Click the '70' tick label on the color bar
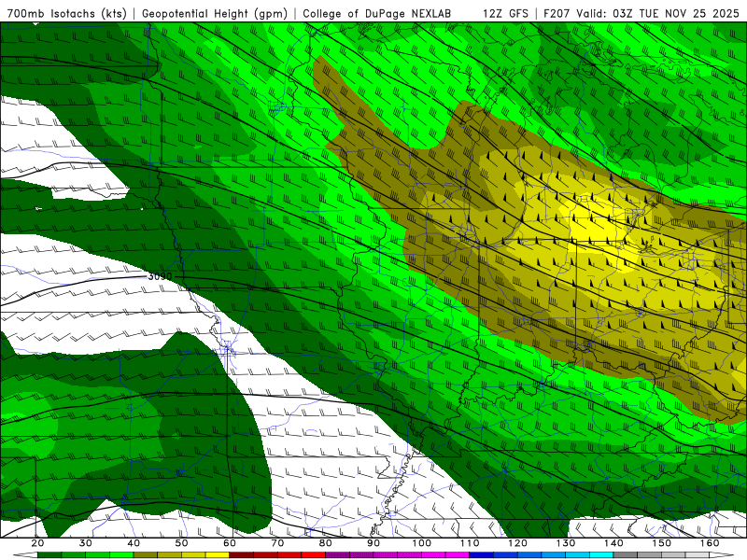The image size is (747, 560). (x=277, y=543)
